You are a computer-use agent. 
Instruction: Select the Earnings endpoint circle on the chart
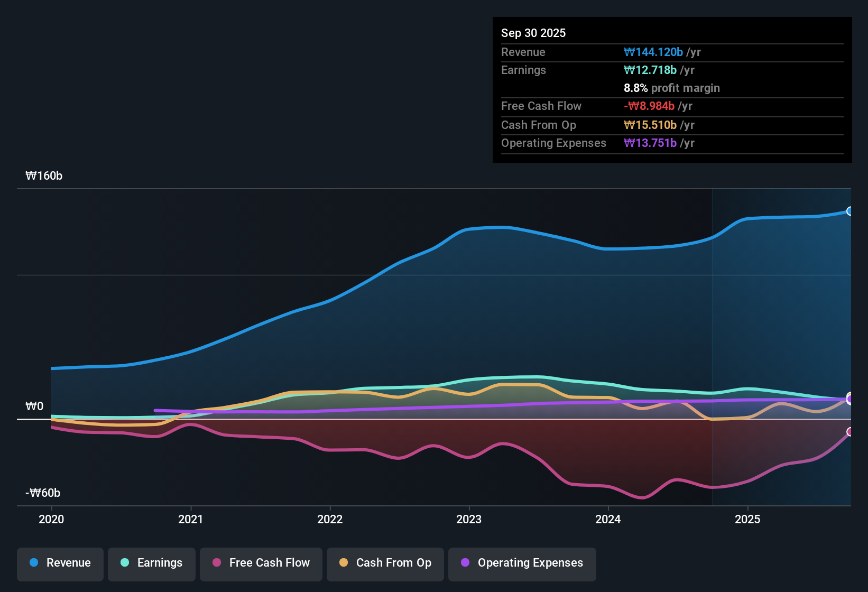click(x=850, y=399)
